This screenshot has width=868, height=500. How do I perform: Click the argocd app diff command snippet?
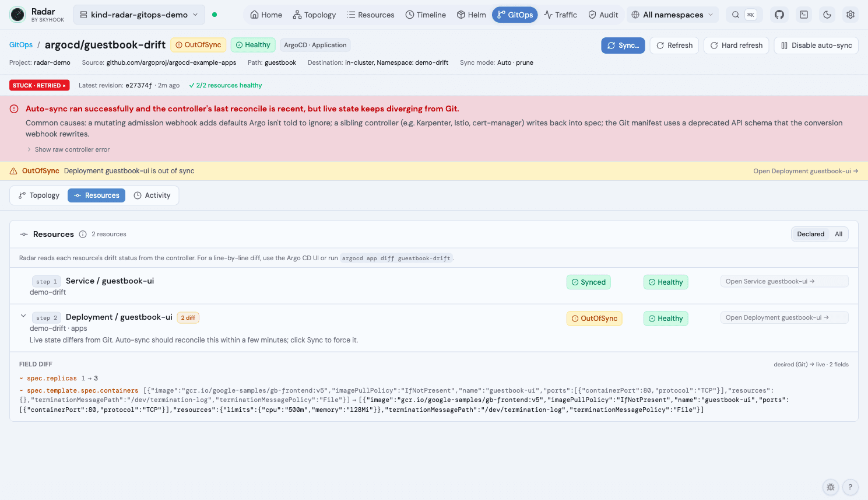396,258
